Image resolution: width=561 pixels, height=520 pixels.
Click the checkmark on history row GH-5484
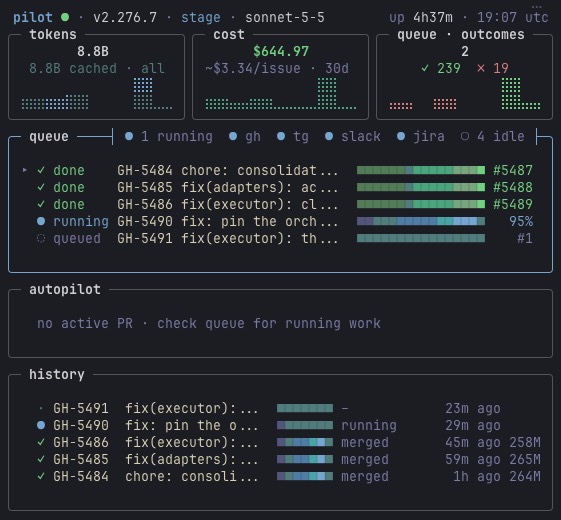tap(41, 476)
